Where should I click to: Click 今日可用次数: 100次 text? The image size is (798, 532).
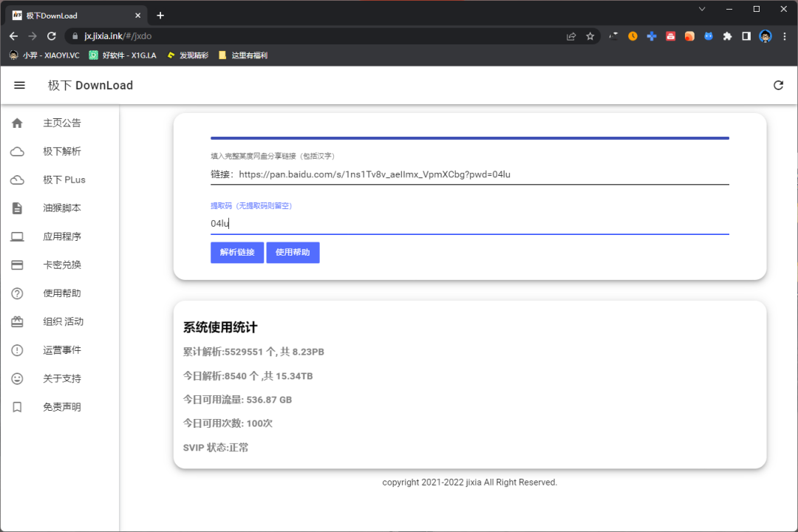tap(228, 423)
